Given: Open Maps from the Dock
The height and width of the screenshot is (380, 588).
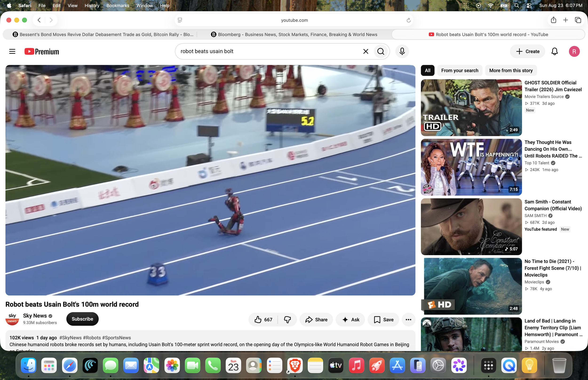Looking at the screenshot, I should 151,365.
